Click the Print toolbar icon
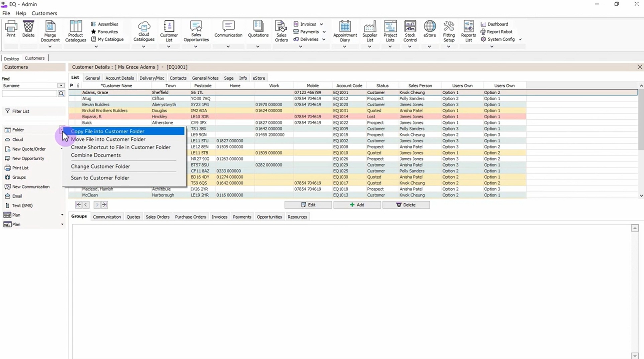The width and height of the screenshot is (644, 359). [11, 29]
